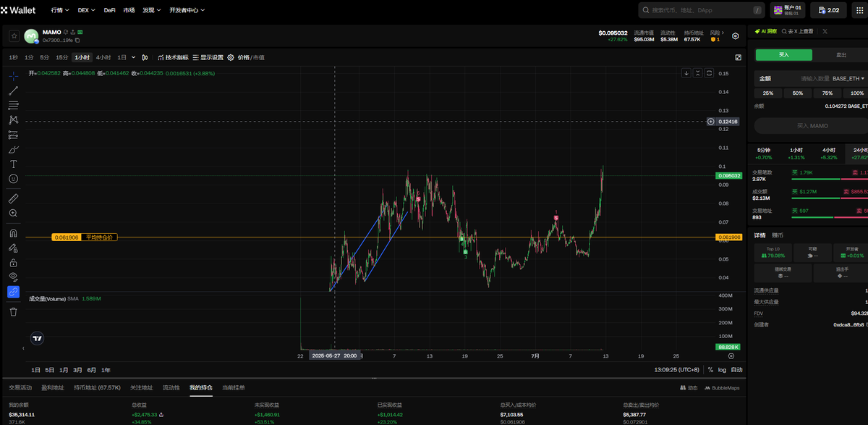Expand the DEX dropdown menu
868x425 pixels.
tap(88, 11)
